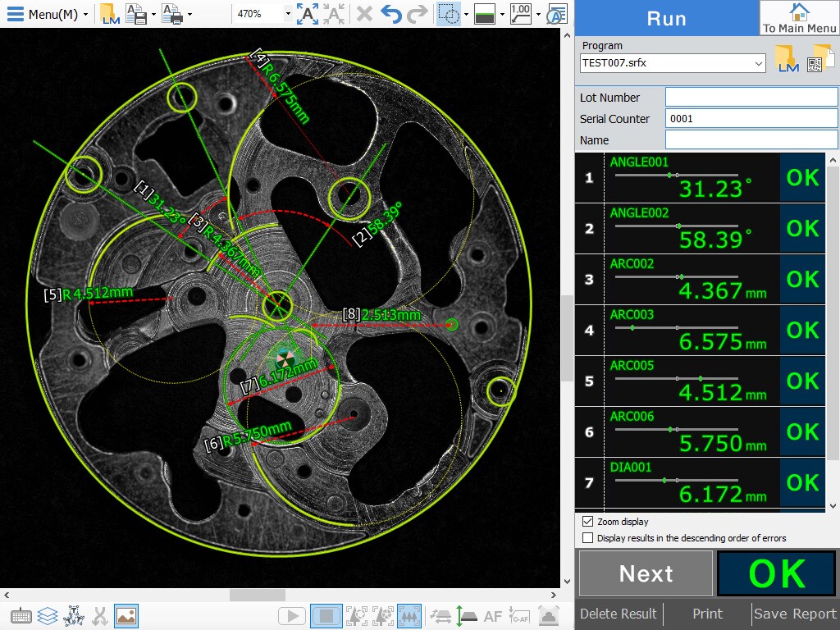Screen dimensions: 840x630
Task: Click the Next button
Action: tap(646, 573)
